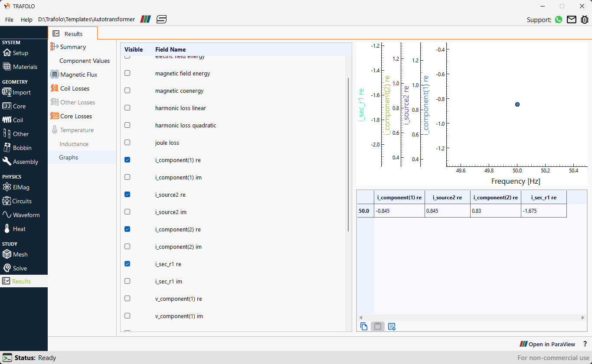Open the terminal console icon
Viewport: 592px width, 364px height.
[x=7, y=358]
